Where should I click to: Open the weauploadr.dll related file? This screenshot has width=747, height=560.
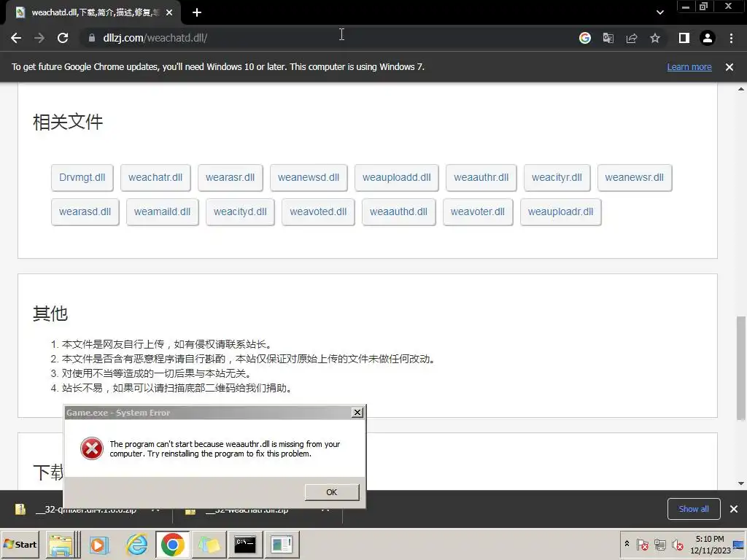tap(561, 212)
